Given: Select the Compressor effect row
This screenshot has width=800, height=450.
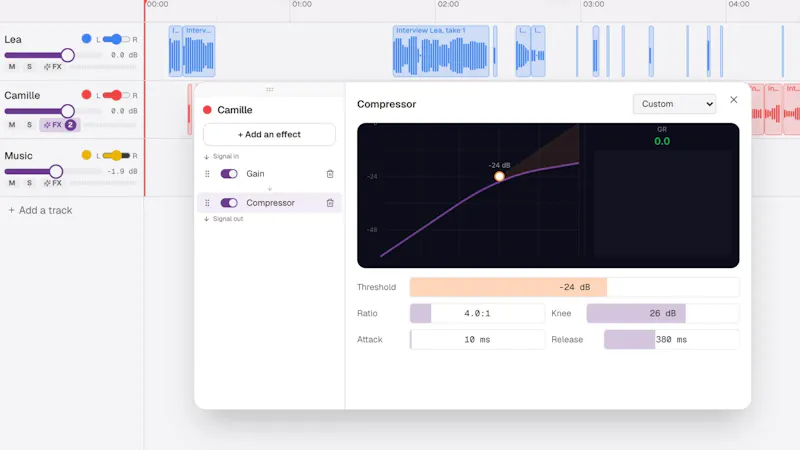Looking at the screenshot, I should [x=269, y=203].
